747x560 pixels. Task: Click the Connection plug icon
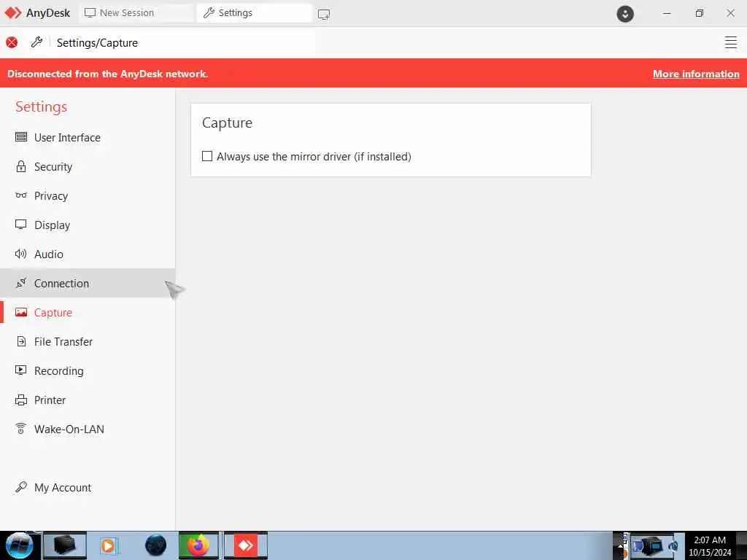tap(21, 283)
